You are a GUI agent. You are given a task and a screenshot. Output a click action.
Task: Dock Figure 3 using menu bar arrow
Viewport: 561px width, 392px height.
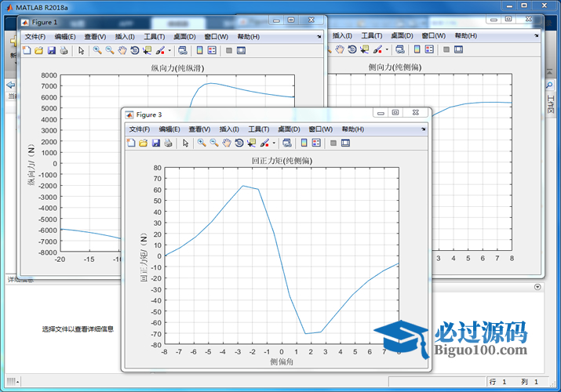[424, 129]
